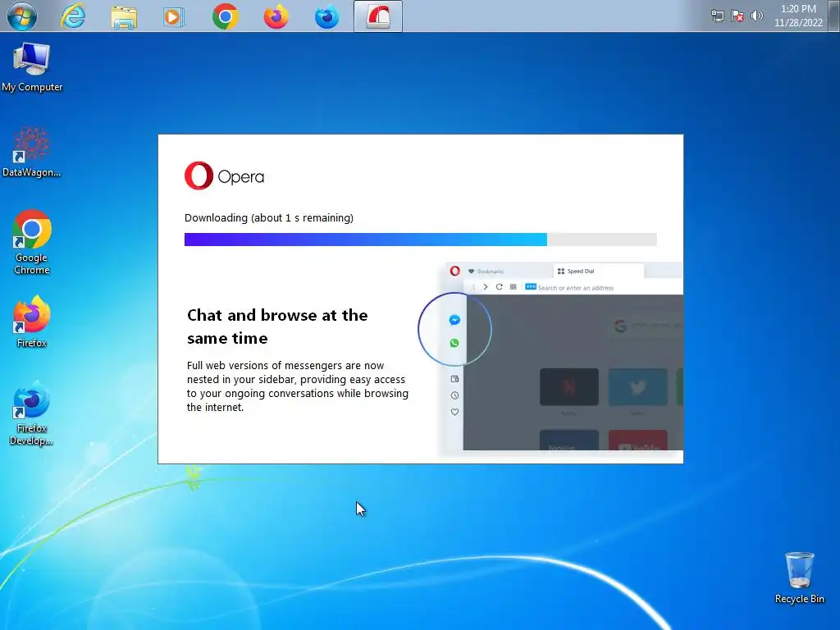This screenshot has height=630, width=840.
Task: Click the Downloading status text
Action: tap(269, 218)
